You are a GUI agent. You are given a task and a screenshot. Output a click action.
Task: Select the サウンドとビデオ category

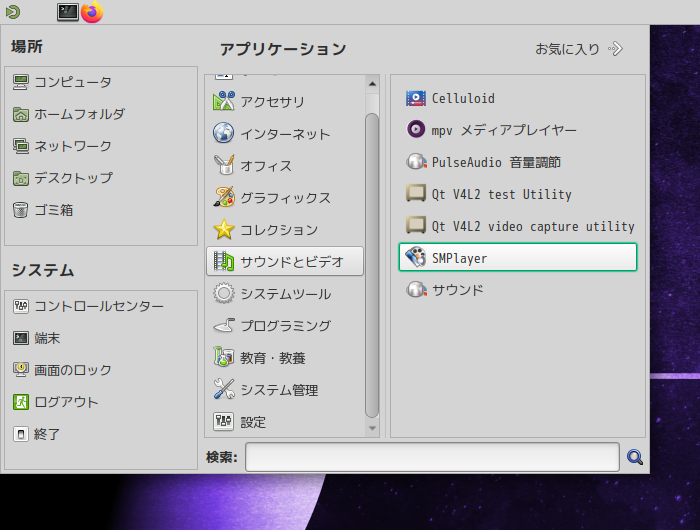[x=285, y=262]
